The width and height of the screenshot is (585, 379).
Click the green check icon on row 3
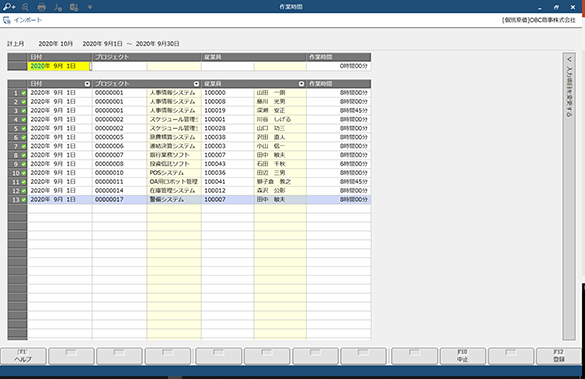click(24, 111)
